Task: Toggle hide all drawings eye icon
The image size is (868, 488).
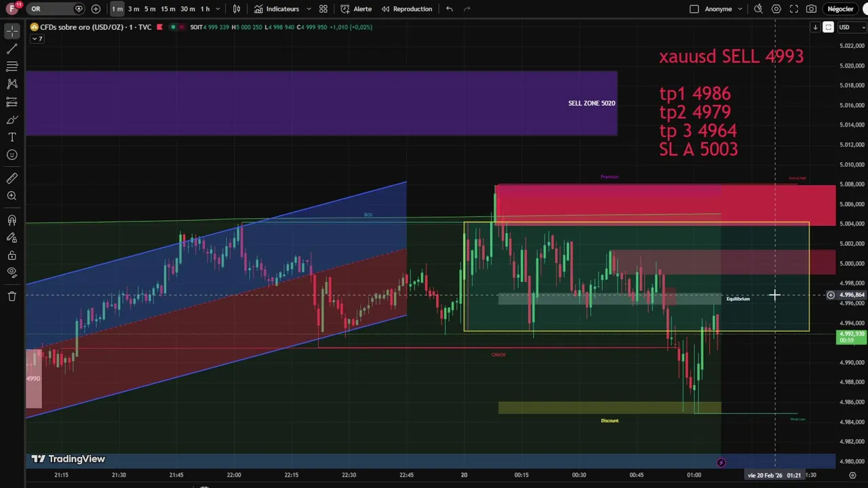Action: click(x=12, y=272)
